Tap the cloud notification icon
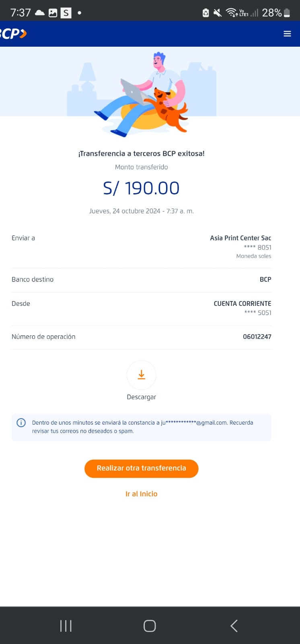The image size is (300, 644). [40, 13]
